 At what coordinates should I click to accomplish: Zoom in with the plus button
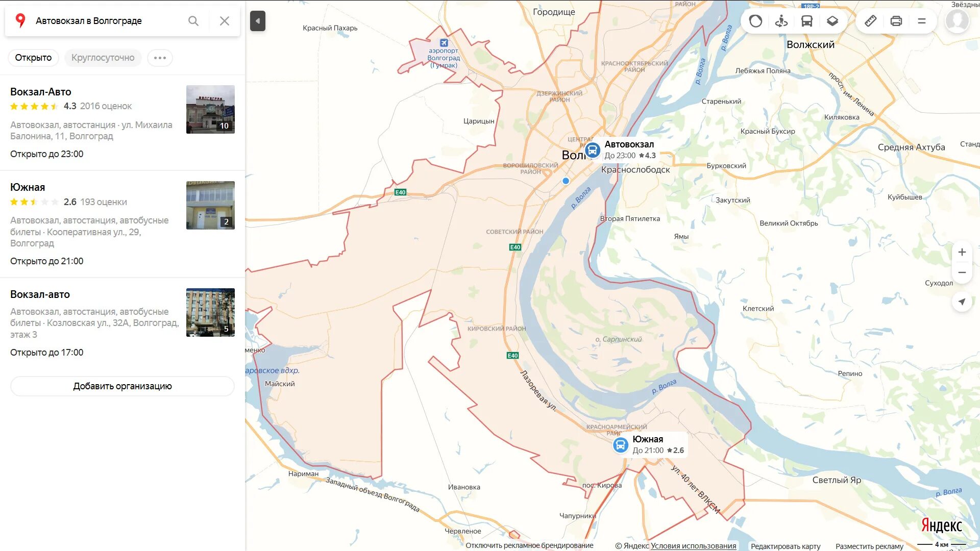point(962,252)
